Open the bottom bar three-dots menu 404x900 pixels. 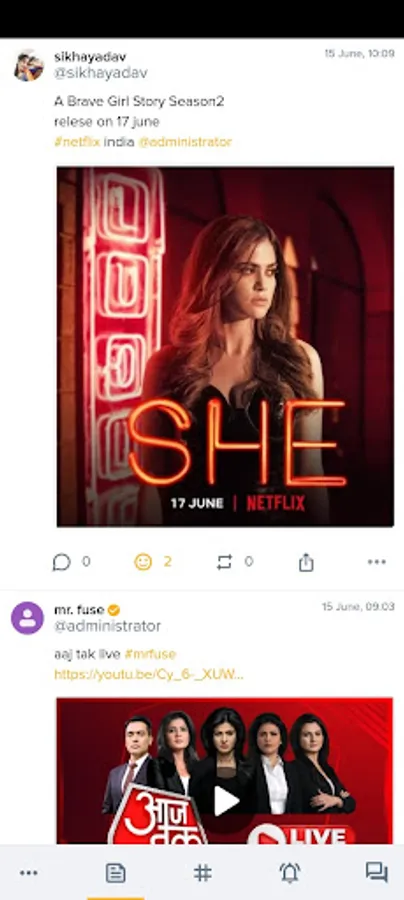[x=29, y=873]
